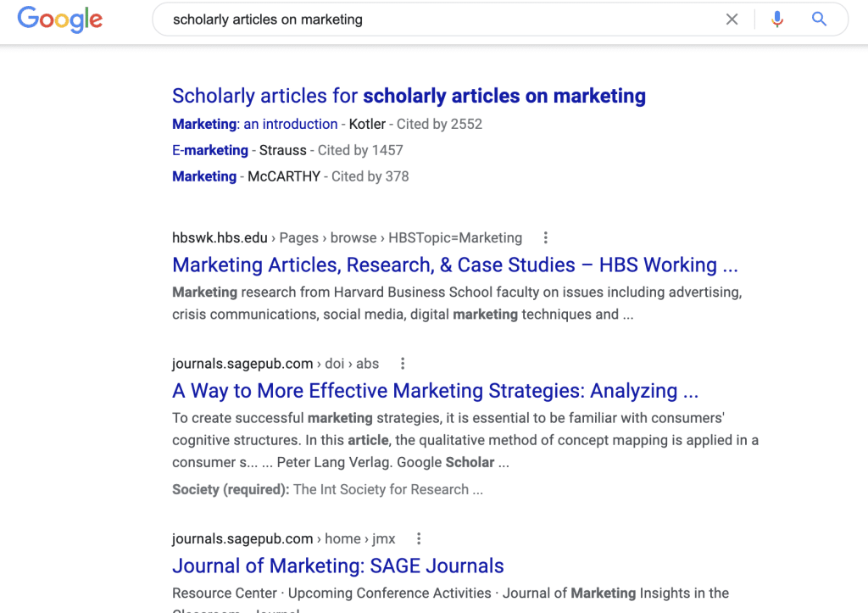Click journals.sagepub.com › home › jmx breadcrumb

[x=284, y=538]
